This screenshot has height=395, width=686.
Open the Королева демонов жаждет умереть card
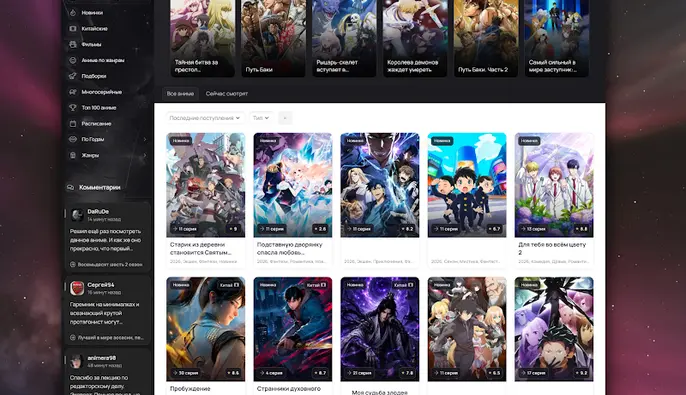[x=415, y=38]
